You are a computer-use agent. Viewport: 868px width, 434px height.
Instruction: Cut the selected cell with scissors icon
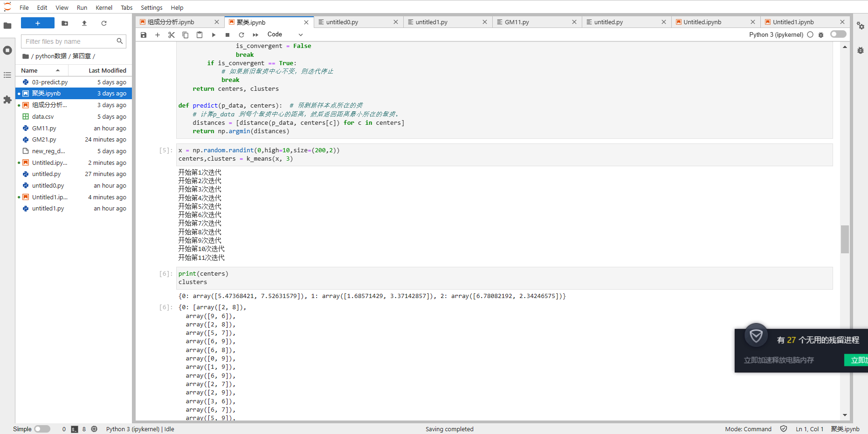tap(172, 35)
